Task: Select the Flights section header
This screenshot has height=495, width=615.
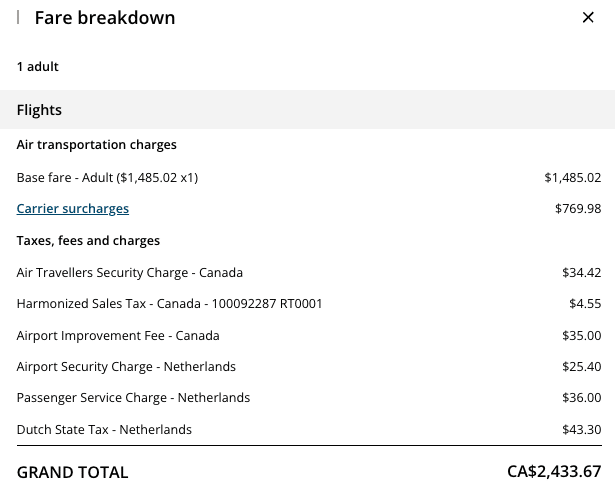Action: pyautogui.click(x=39, y=110)
